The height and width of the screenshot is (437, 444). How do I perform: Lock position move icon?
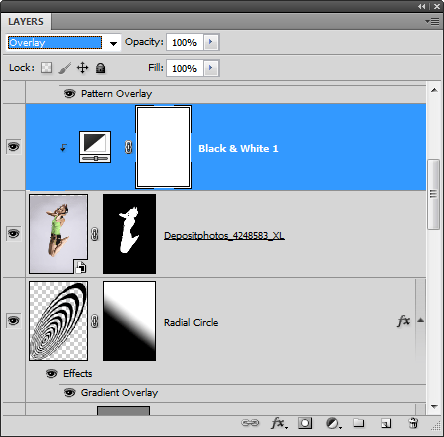click(x=82, y=68)
